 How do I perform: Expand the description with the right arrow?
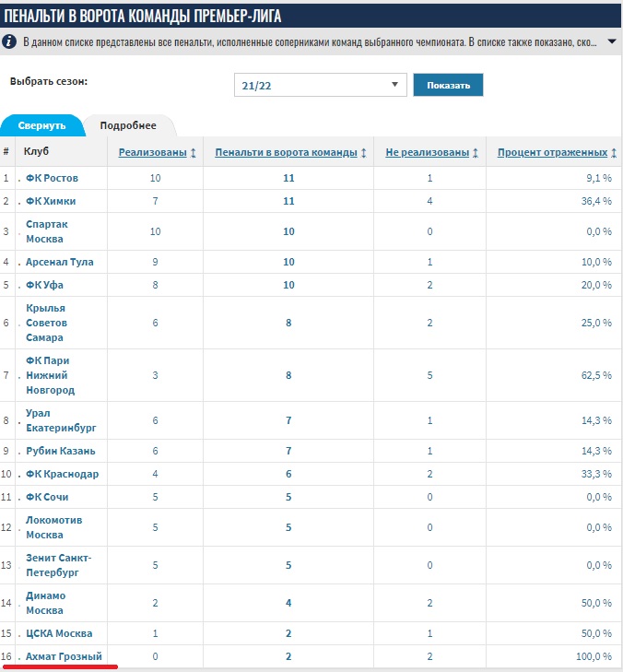pos(613,42)
